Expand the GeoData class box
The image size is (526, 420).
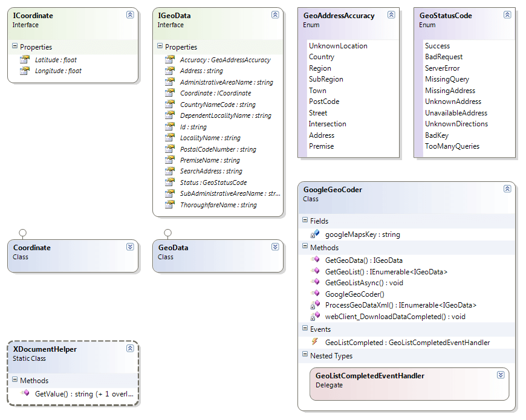click(275, 247)
